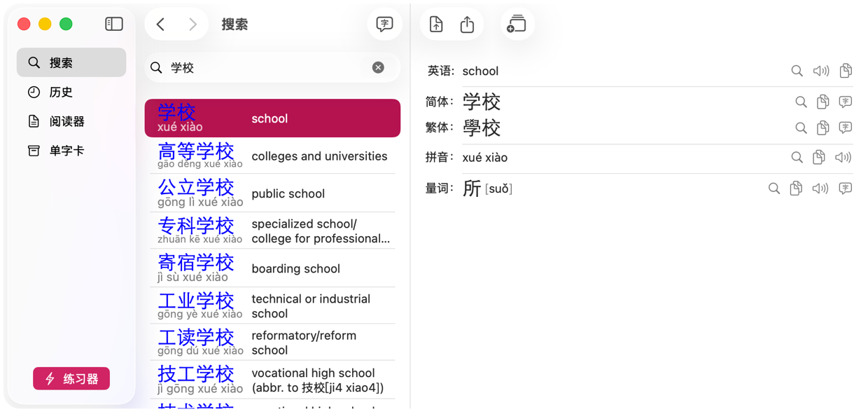This screenshot has width=868, height=412.
Task: Add entry to flashcard stack icon
Action: click(x=517, y=25)
